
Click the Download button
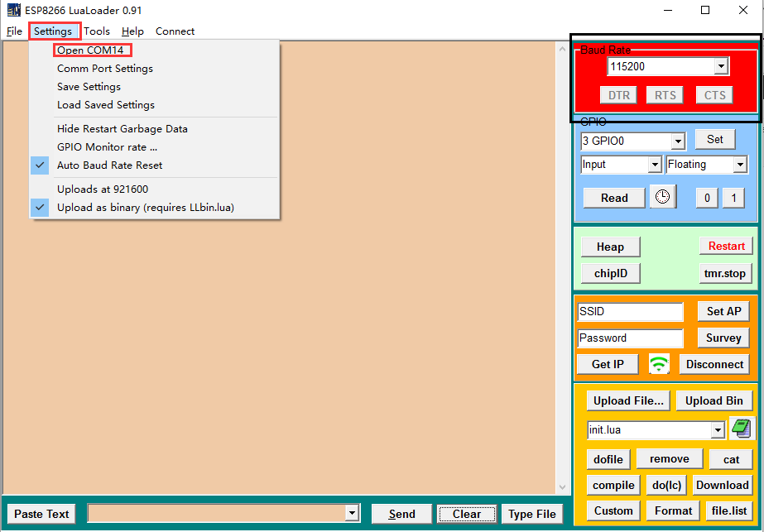click(722, 485)
